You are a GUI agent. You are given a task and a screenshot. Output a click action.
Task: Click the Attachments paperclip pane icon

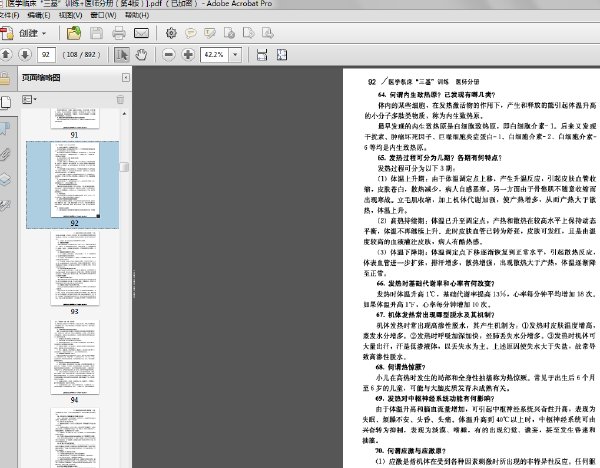(x=5, y=154)
